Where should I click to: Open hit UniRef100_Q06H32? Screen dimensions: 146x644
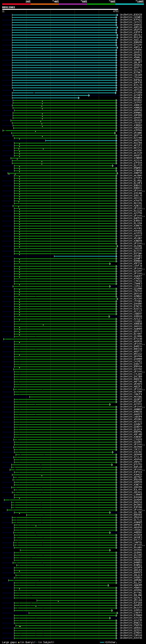131,25
